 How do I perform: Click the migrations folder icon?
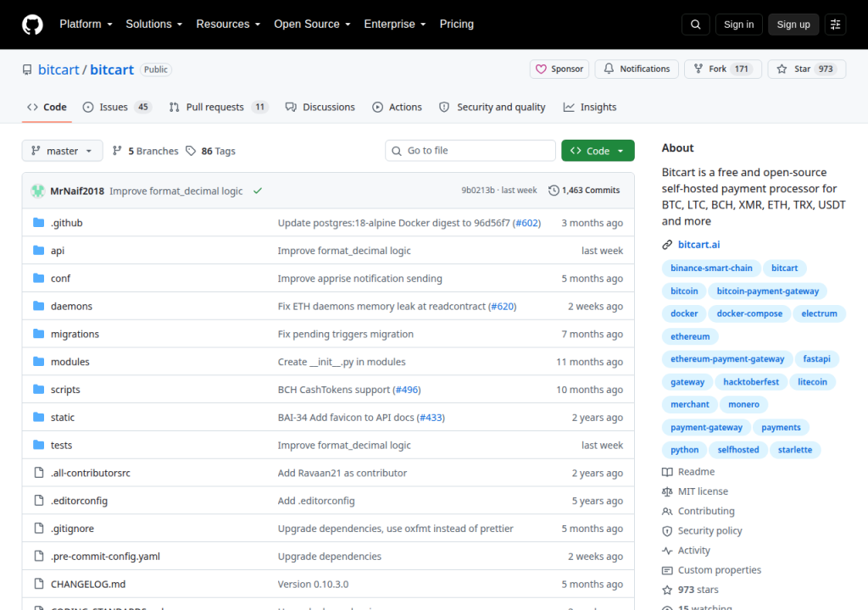click(39, 333)
